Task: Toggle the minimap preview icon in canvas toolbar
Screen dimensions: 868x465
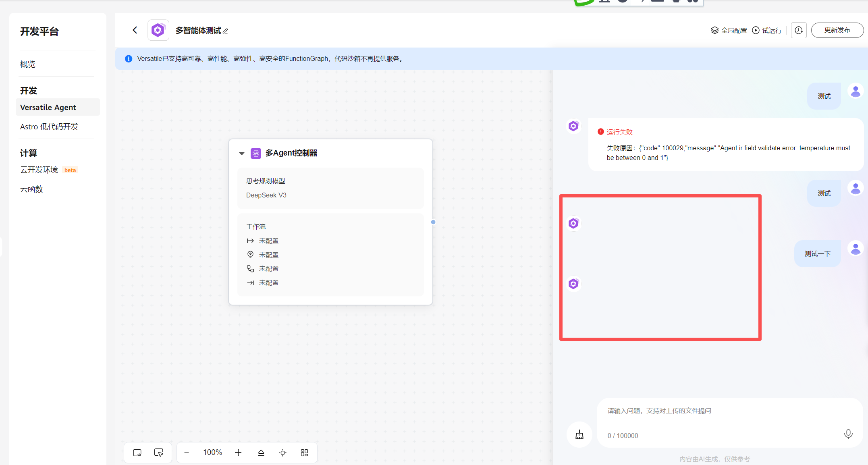Action: [x=137, y=453]
